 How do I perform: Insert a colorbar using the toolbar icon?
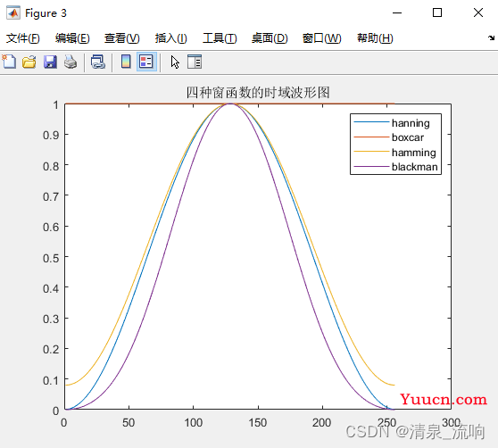pos(126,62)
